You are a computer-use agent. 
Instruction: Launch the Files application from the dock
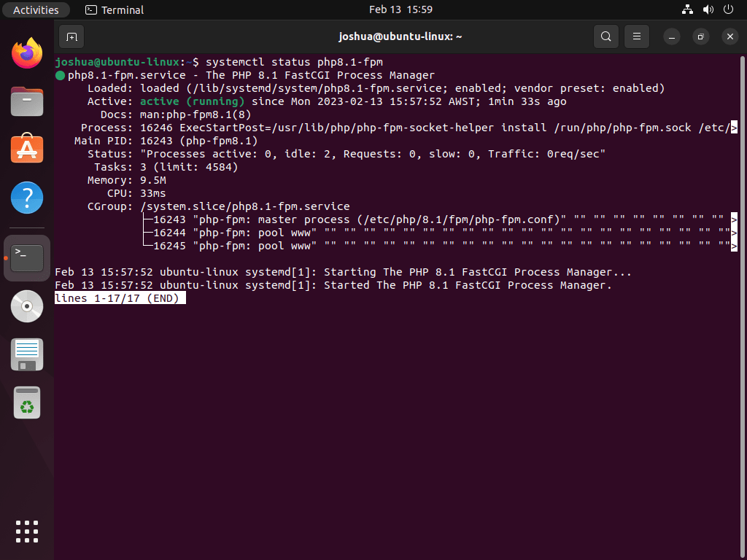pyautogui.click(x=26, y=101)
